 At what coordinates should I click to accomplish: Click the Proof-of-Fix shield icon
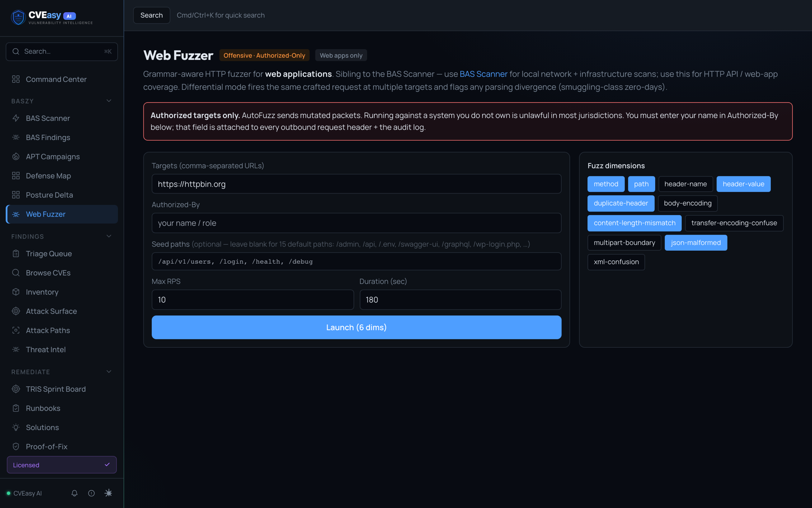pyautogui.click(x=16, y=447)
